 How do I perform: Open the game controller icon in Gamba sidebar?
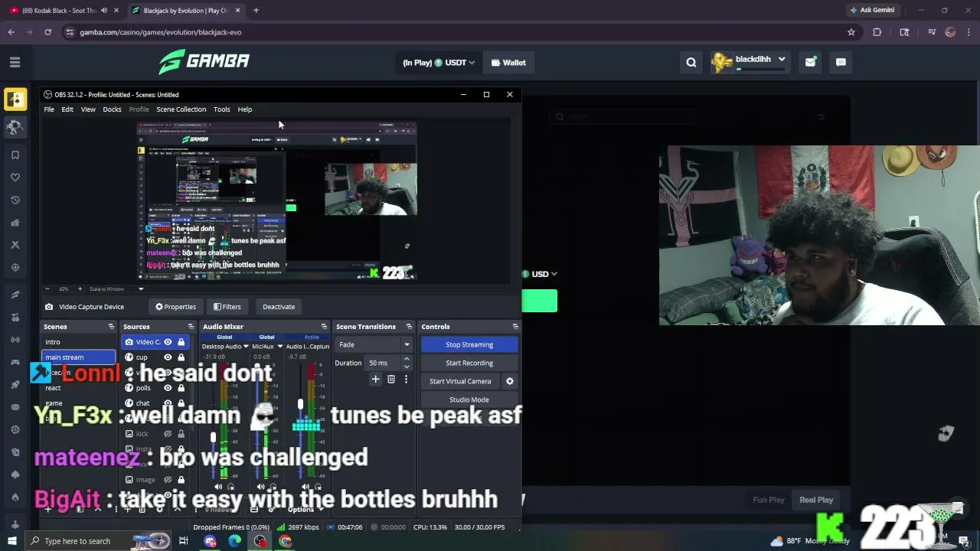point(15,362)
